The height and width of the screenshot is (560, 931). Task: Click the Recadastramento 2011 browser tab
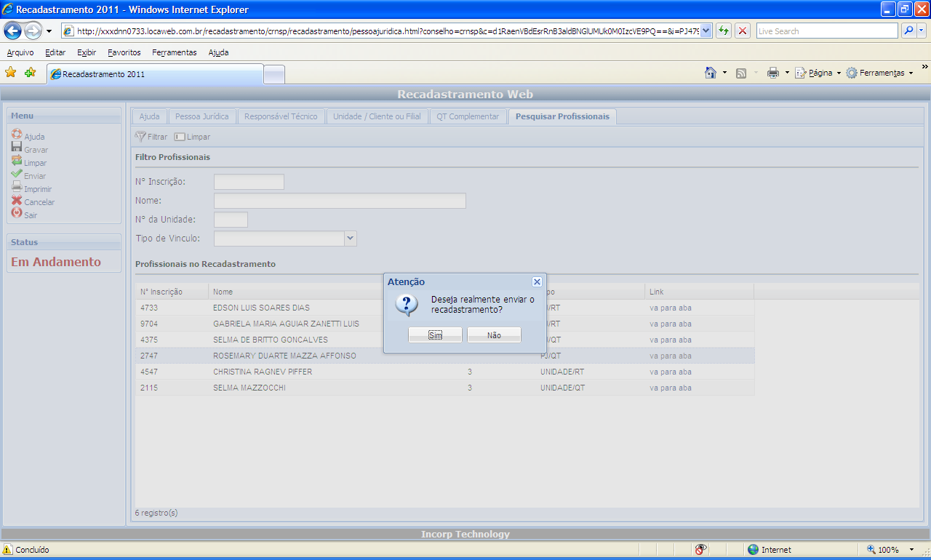click(x=155, y=74)
